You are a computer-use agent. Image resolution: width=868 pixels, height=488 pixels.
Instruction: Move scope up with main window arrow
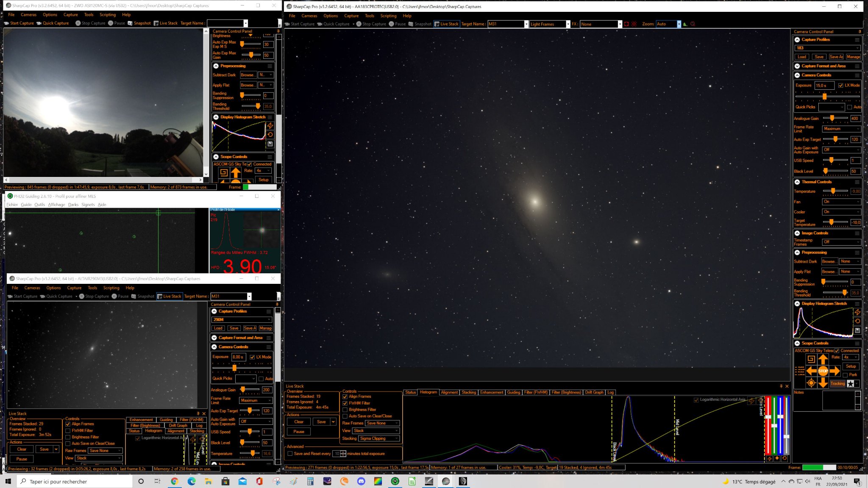pos(823,359)
